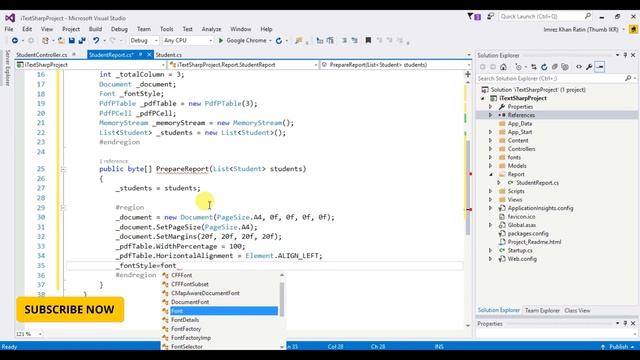Switch to Student.cs tab
The height and width of the screenshot is (360, 640).
(x=169, y=55)
